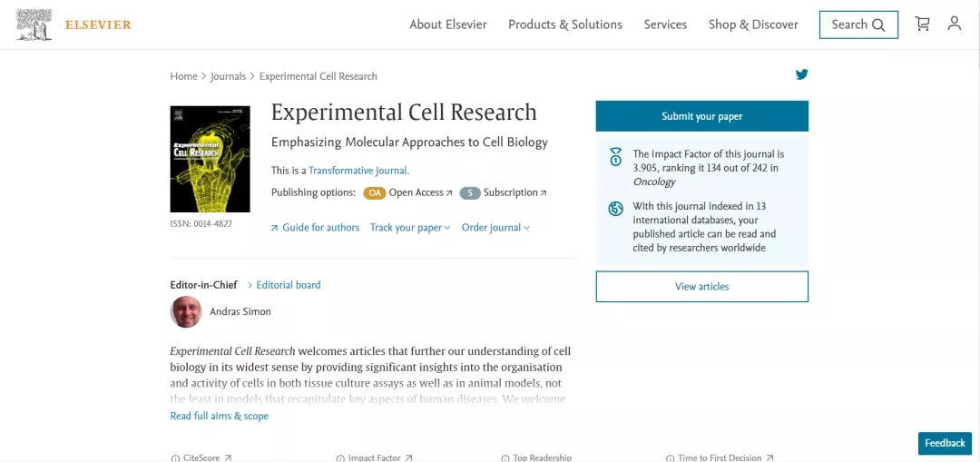
Task: Click the Elsevier tree logo
Action: [34, 25]
